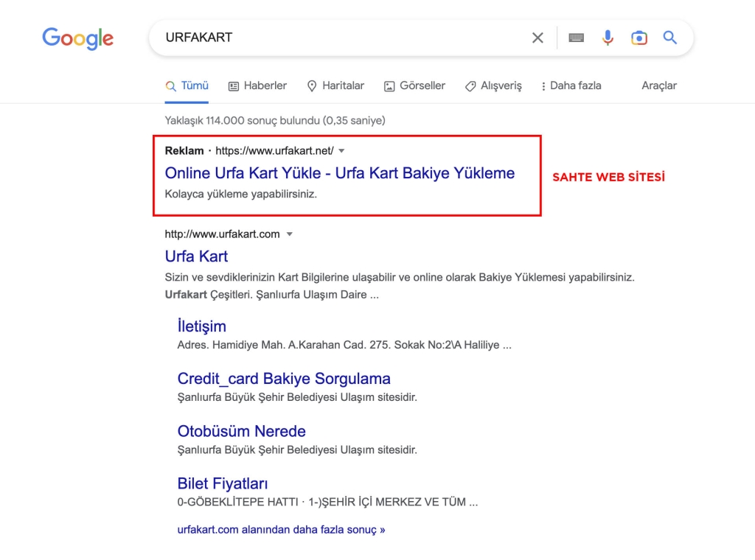Click the Adres. Hamidiye Mah. snippet text
The height and width of the screenshot is (560, 755).
(x=344, y=345)
